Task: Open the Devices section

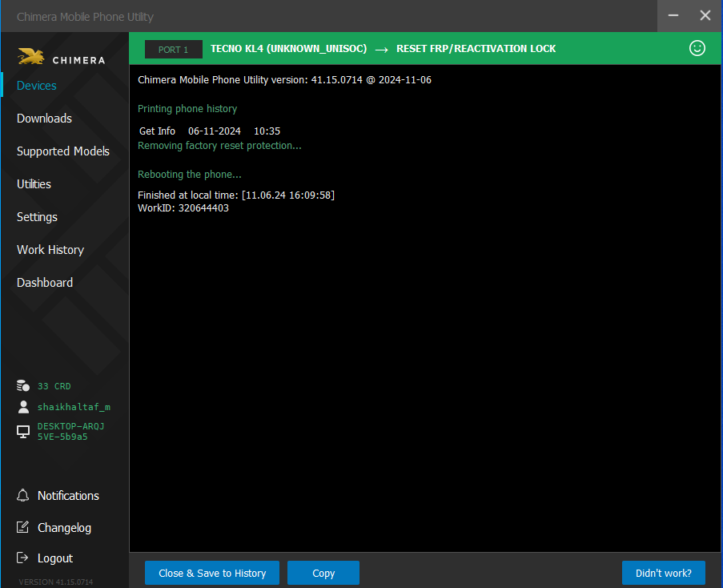Action: point(36,86)
